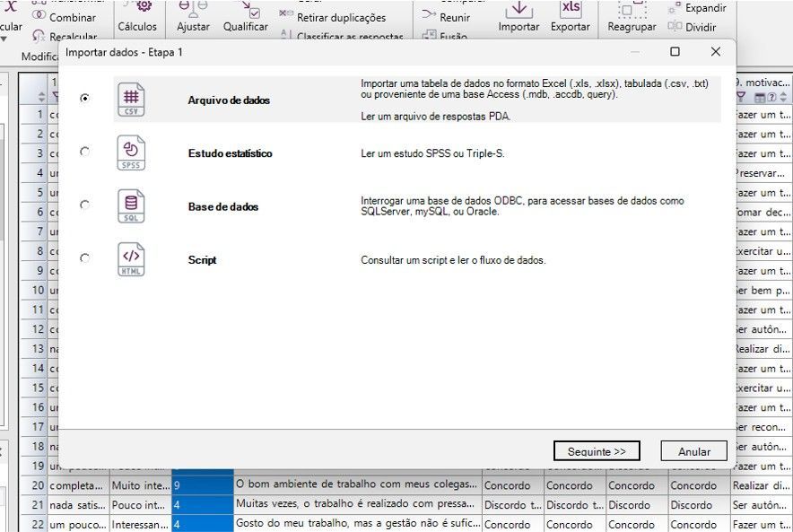Click the Fusão ribbon command
This screenshot has width=793, height=532.
[x=445, y=36]
